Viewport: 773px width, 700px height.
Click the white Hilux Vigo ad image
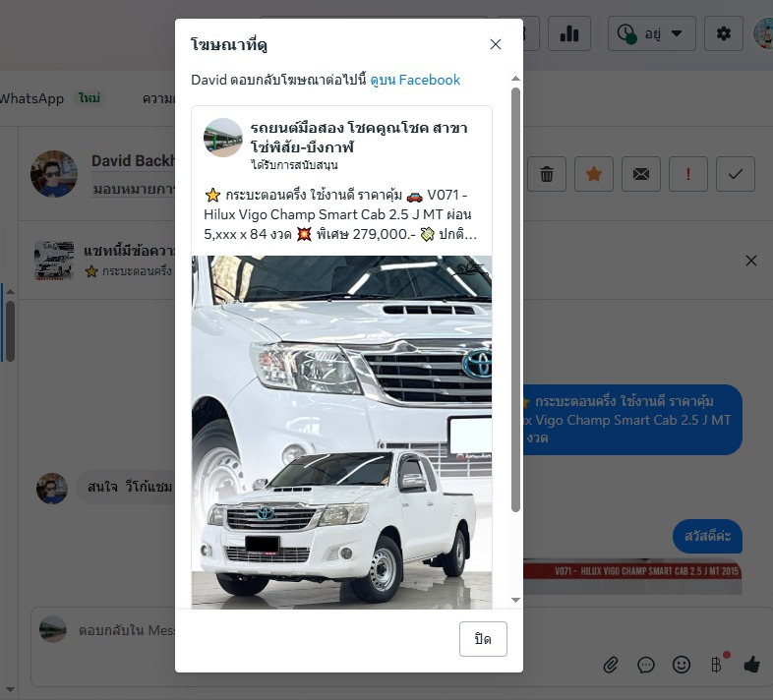click(x=341, y=433)
